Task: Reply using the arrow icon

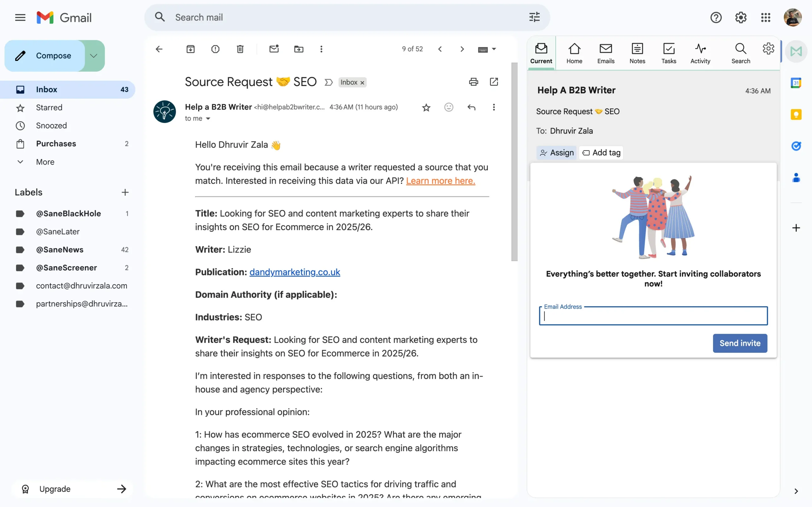Action: [x=471, y=107]
